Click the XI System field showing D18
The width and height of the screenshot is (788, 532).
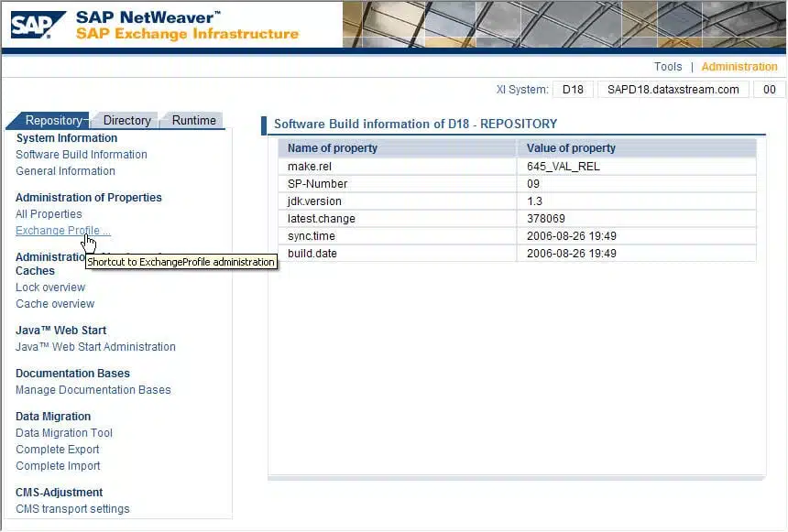(x=574, y=89)
